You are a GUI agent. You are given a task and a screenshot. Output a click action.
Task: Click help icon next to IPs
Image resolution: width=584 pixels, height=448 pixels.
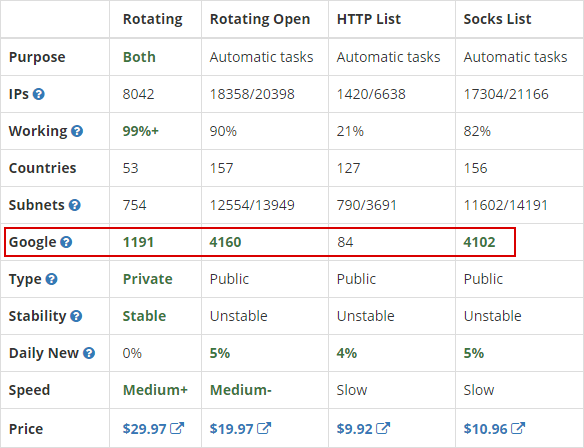click(x=39, y=94)
